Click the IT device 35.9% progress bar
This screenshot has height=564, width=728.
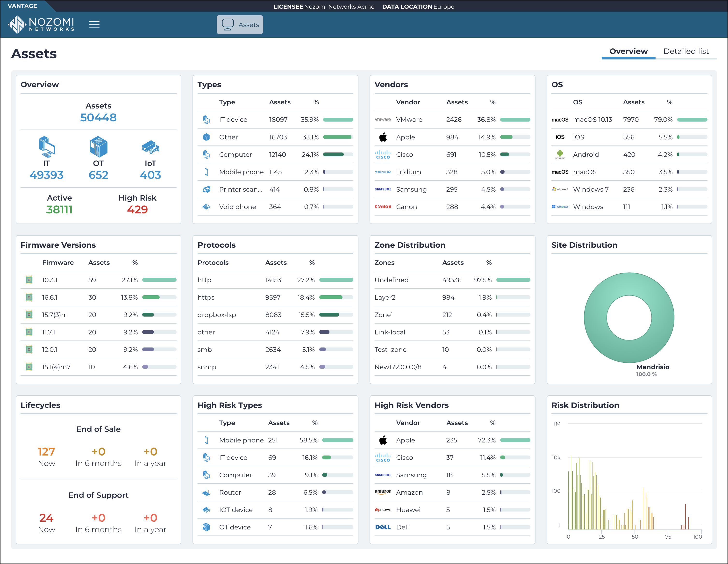[x=338, y=120]
